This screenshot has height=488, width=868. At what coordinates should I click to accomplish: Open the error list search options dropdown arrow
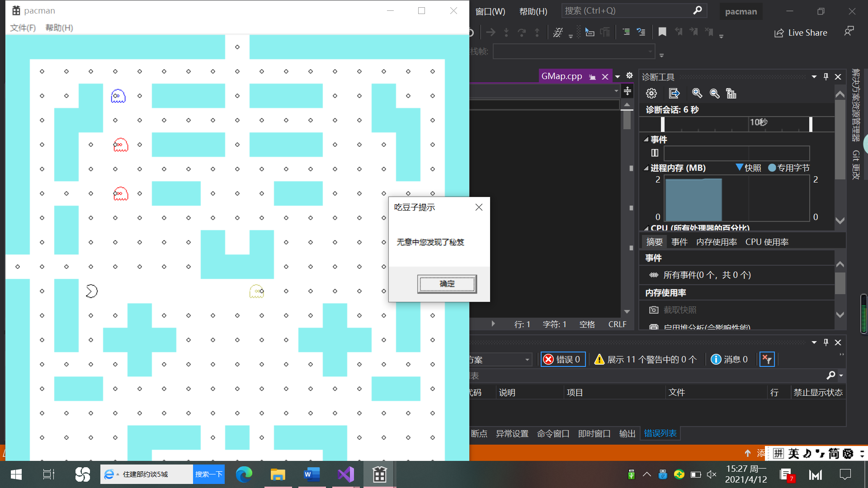pyautogui.click(x=841, y=375)
